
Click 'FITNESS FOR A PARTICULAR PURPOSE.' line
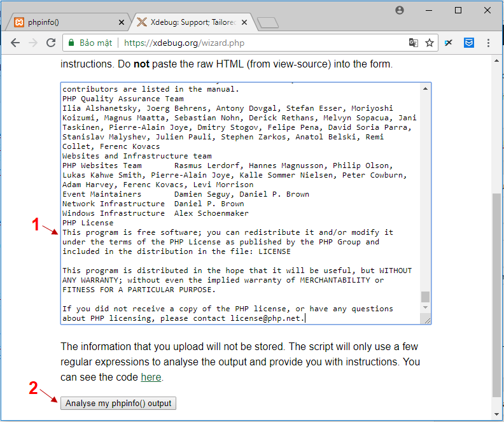click(139, 290)
